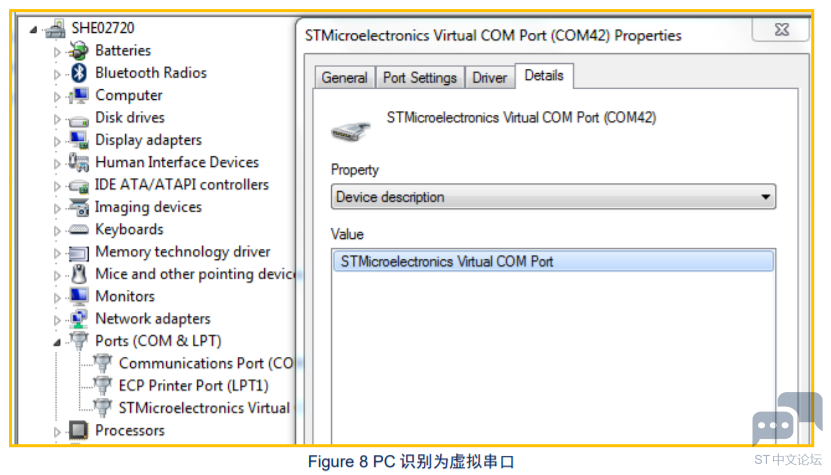Click the serial port device icon in Properties
Screen dimensions: 831x475
(x=350, y=131)
